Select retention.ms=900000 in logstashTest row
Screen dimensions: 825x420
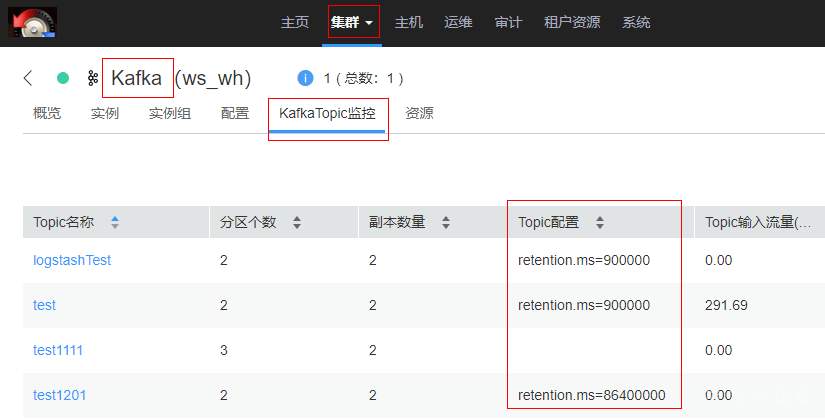tap(584, 261)
